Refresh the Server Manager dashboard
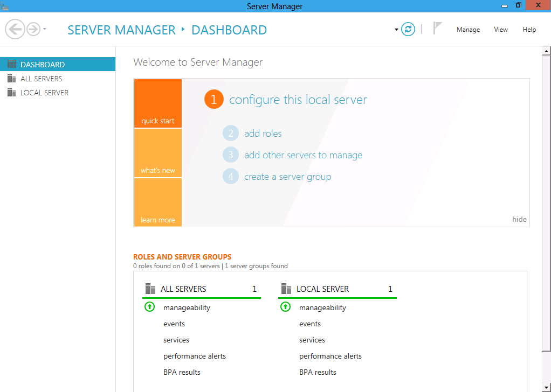This screenshot has width=551, height=392. coord(408,29)
